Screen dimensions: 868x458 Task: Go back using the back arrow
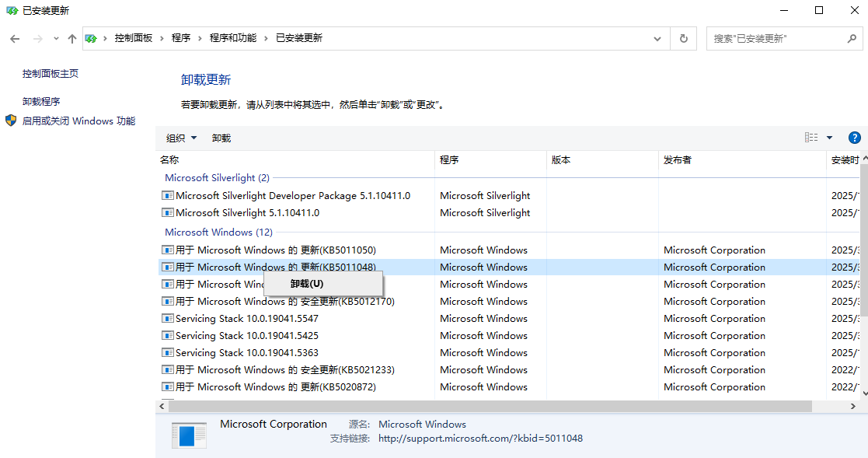pos(15,39)
